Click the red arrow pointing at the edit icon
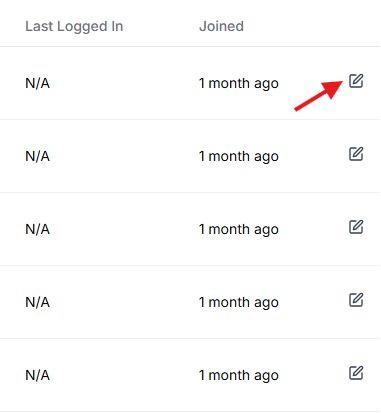The width and height of the screenshot is (381, 413). [x=319, y=95]
